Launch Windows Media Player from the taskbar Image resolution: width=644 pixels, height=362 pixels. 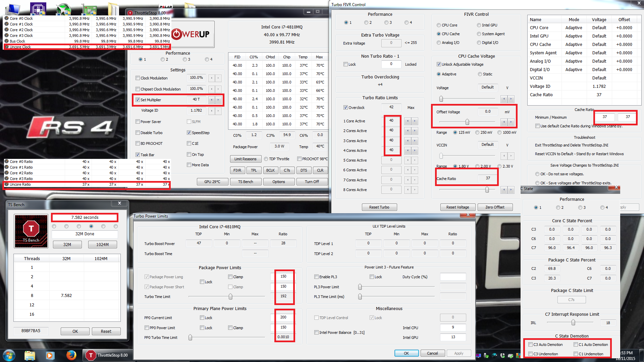50,355
